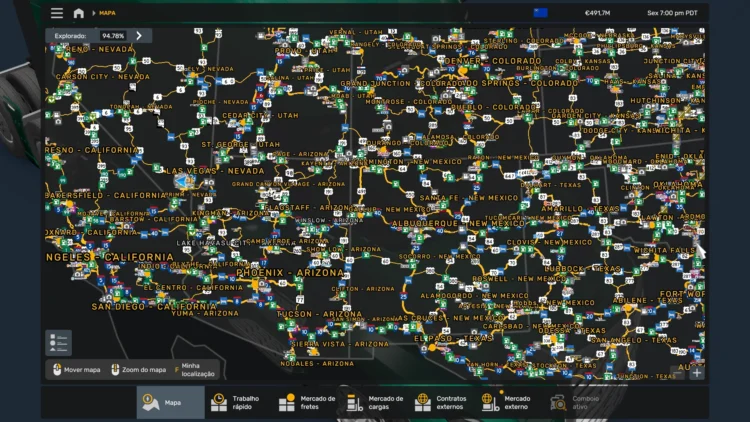Click the player truck location marker
The height and width of the screenshot is (422, 750).
183,181
